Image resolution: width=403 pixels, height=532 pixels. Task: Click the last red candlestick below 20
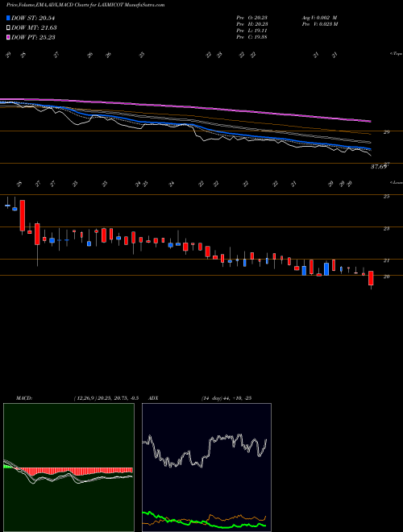pyautogui.click(x=371, y=278)
